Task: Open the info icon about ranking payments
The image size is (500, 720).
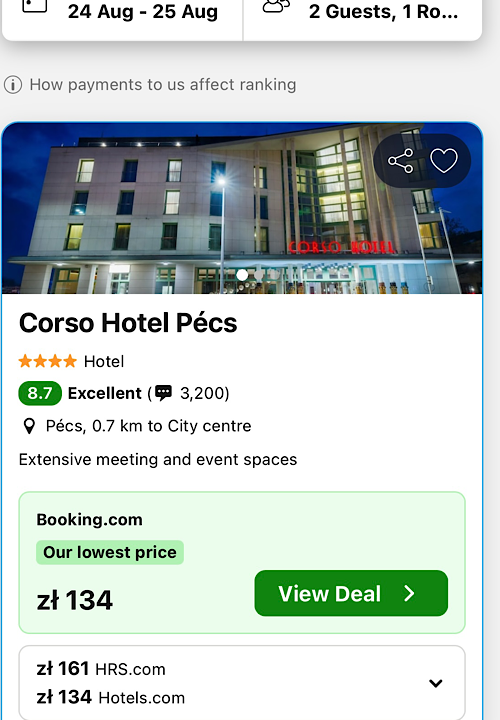Action: pyautogui.click(x=13, y=85)
